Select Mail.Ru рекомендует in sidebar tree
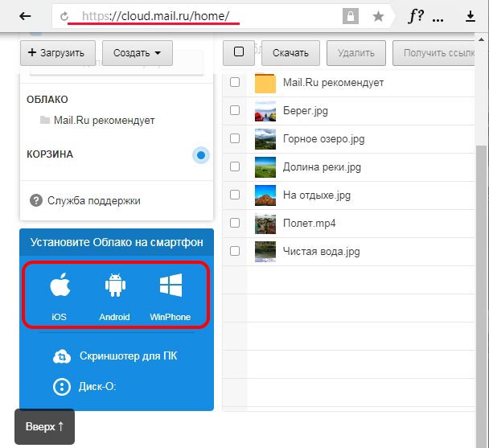489x448 pixels. (105, 120)
